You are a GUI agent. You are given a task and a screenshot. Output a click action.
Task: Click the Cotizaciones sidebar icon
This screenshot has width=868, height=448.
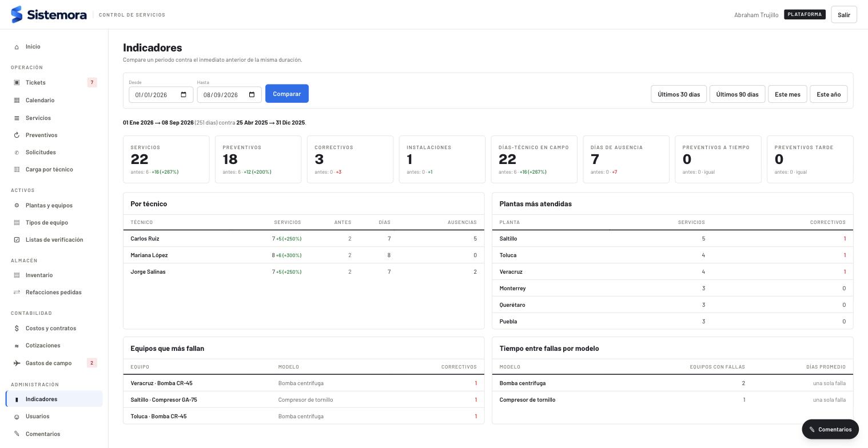(17, 346)
